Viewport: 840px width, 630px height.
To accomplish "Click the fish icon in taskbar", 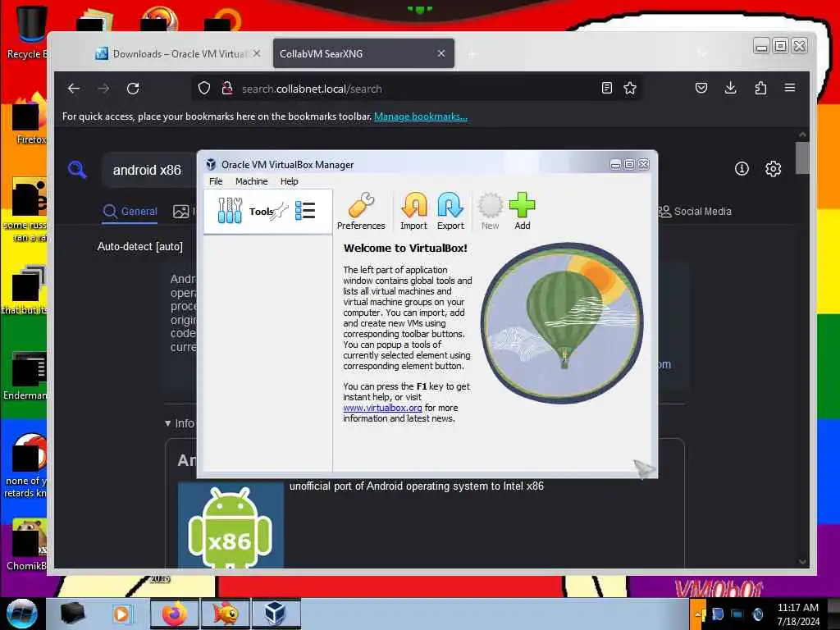I will pyautogui.click(x=225, y=614).
